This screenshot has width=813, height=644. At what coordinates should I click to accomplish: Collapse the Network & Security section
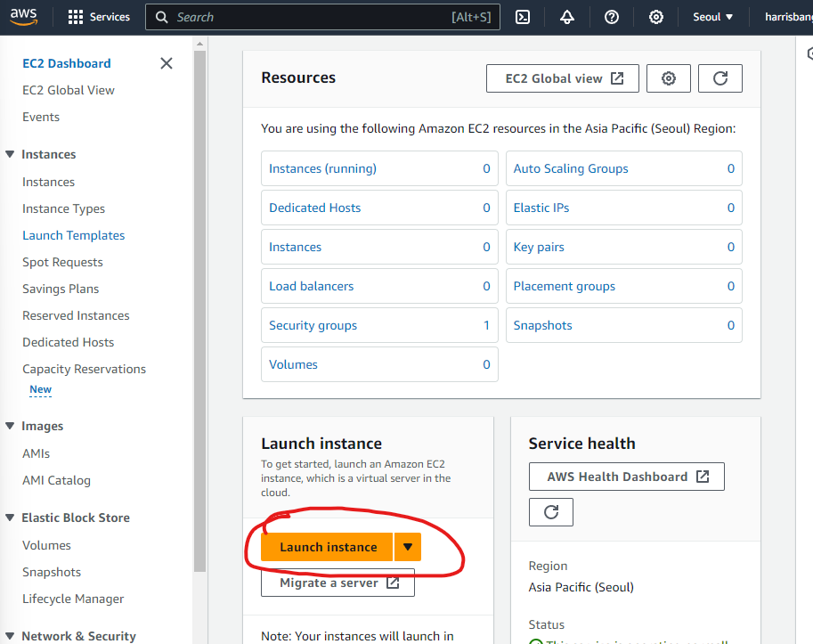pyautogui.click(x=10, y=636)
